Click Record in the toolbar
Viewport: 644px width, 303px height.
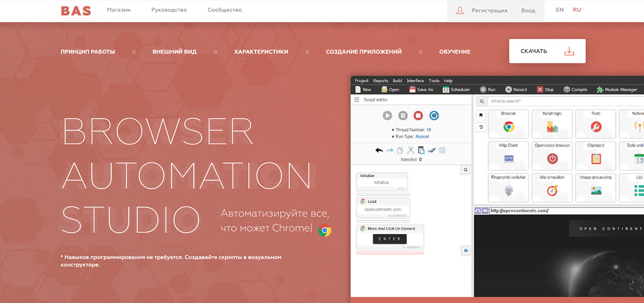516,90
